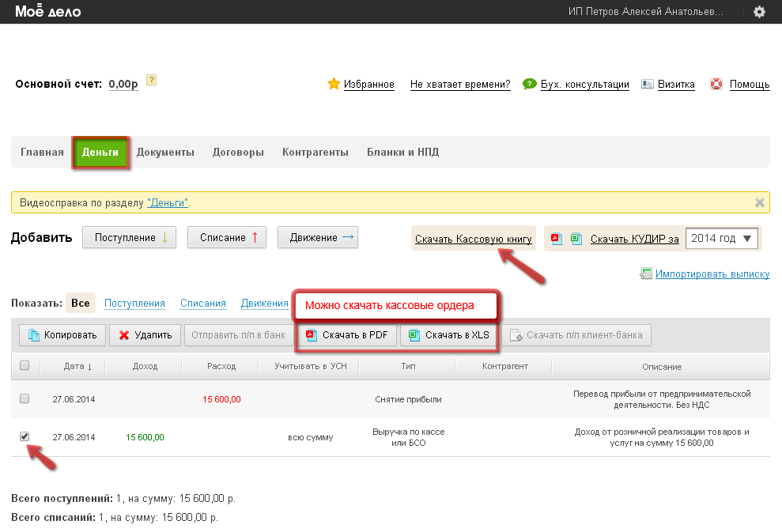Open the Документы tab

[x=165, y=153]
